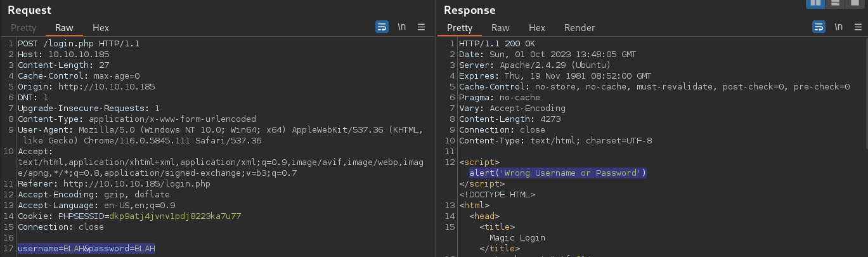Click the <!DOCTYPE HTML> line in the response
Image resolution: width=868 pixels, height=257 pixels.
coord(497,194)
